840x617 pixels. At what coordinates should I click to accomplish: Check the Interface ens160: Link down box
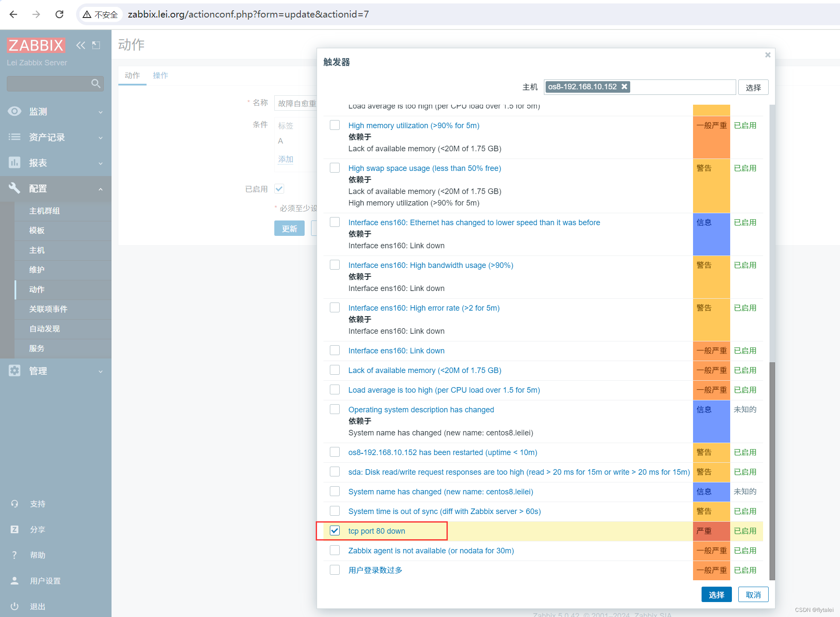[335, 350]
